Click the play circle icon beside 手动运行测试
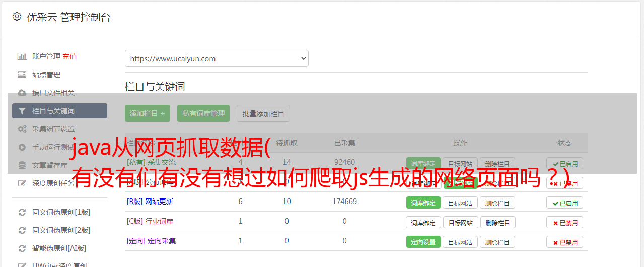Screen dimensions: 644x267 pos(22,147)
